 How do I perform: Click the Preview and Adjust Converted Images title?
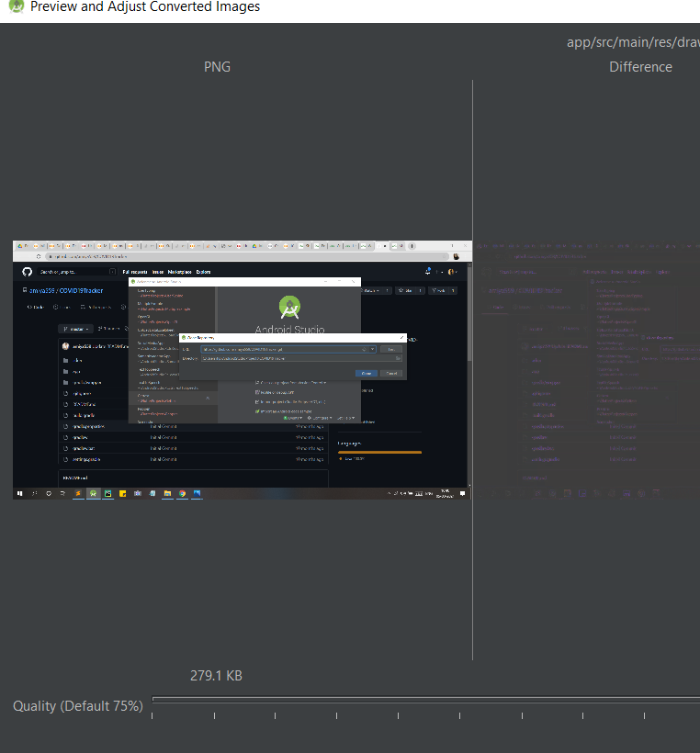pyautogui.click(x=145, y=6)
